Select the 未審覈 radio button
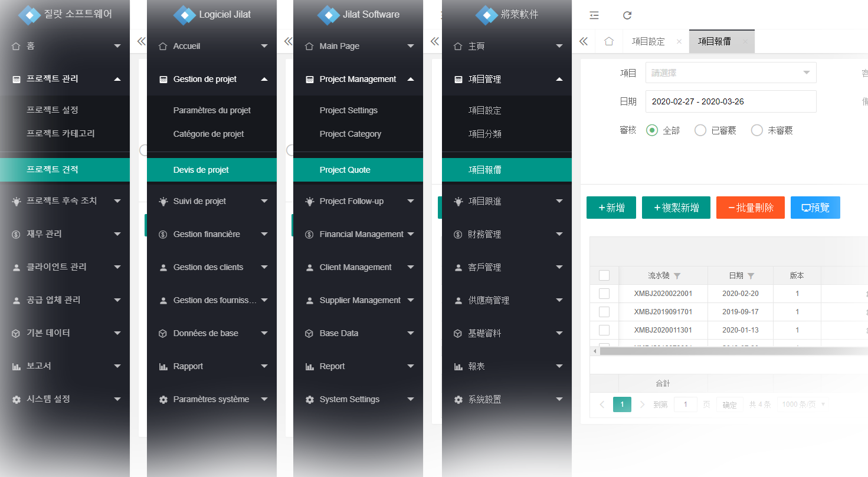The image size is (868, 477). (x=756, y=130)
